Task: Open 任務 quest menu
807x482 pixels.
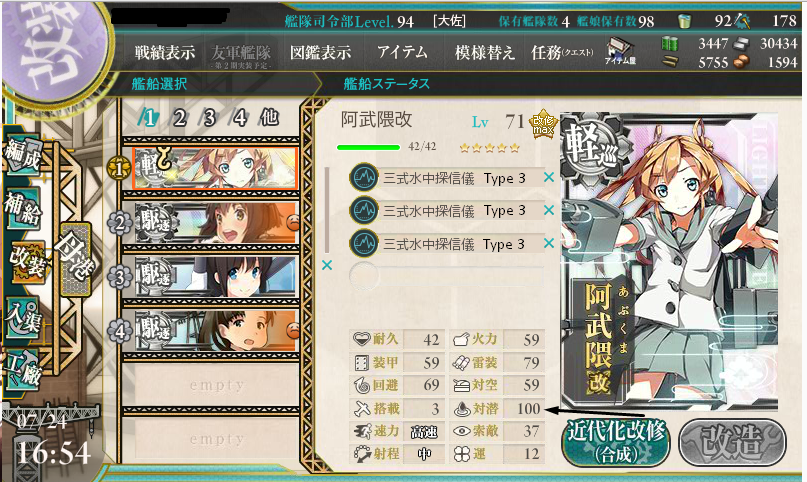Action: click(x=562, y=52)
